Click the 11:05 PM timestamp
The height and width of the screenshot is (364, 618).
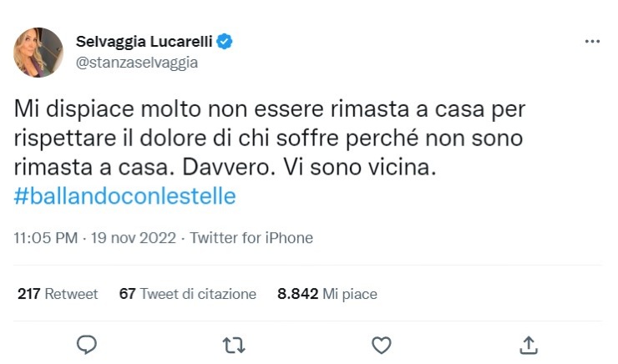tap(46, 238)
